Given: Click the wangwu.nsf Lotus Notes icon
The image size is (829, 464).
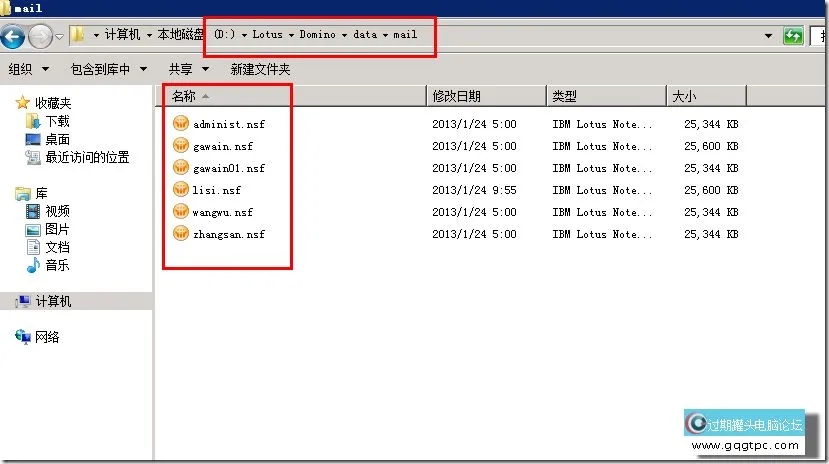Looking at the screenshot, I should click(181, 211).
